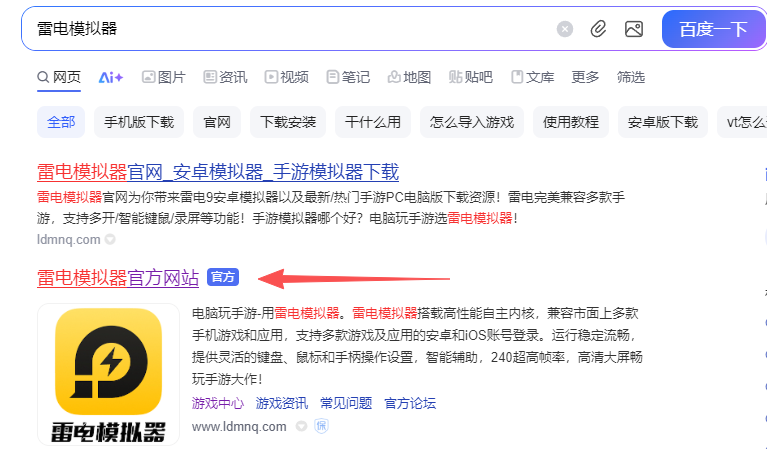Focus the search input containing 雷电模拟器
Screen dimensions: 767x449
point(289,29)
